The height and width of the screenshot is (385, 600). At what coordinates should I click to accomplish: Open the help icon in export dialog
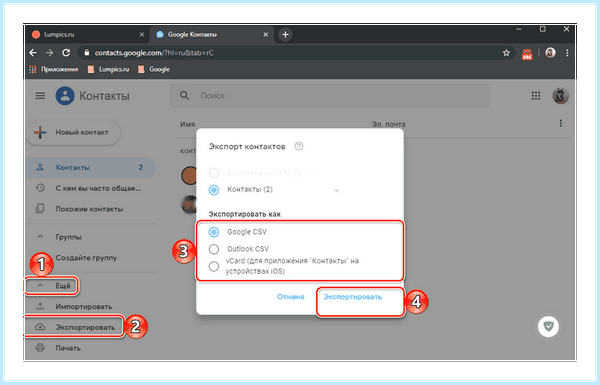click(x=299, y=146)
